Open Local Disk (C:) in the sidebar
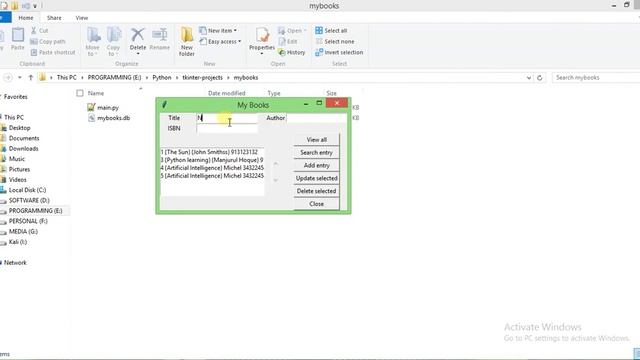This screenshot has width=640, height=360. tap(27, 190)
